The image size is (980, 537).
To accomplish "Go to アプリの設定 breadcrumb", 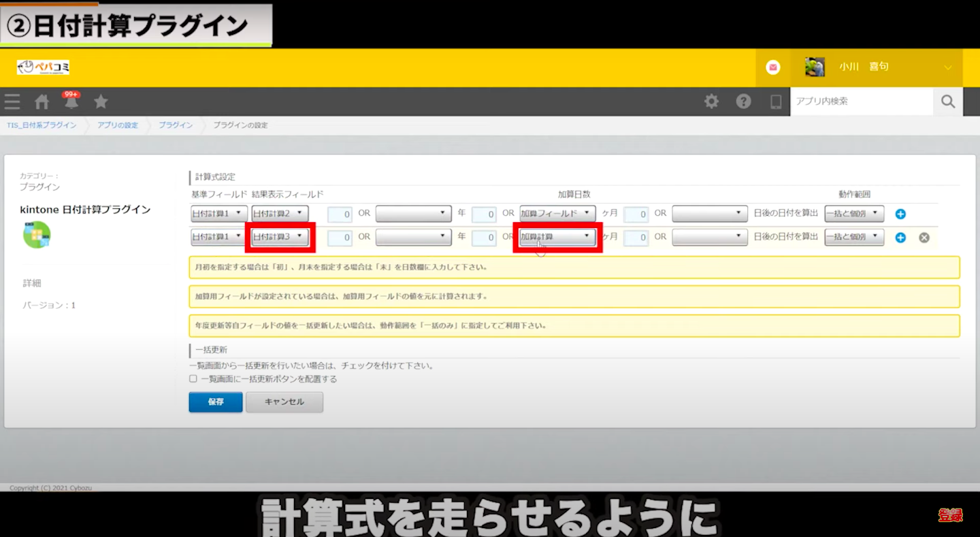I will tap(118, 125).
